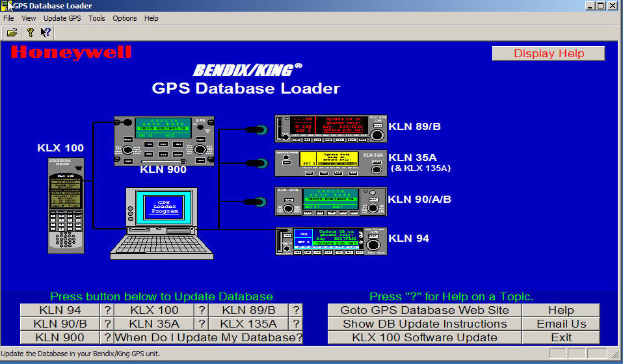Maximize the GPS Database Loader window
This screenshot has width=623, height=364.
point(601,6)
